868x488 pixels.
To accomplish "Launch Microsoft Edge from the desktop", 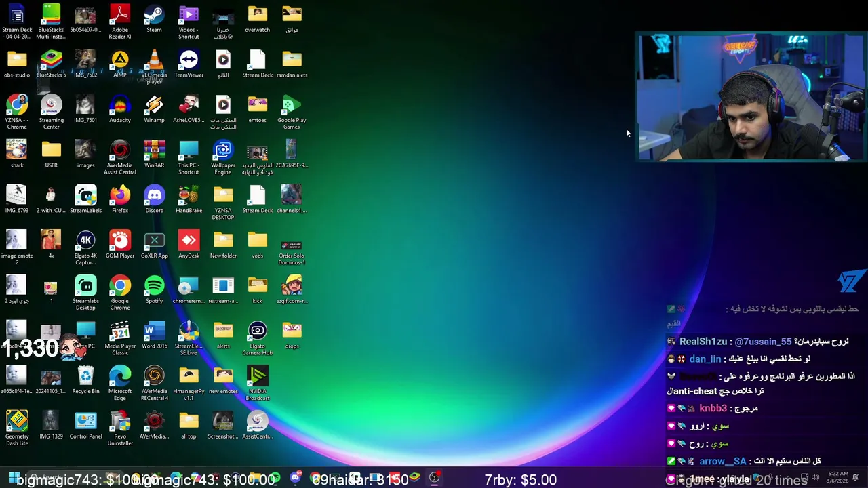I will (120, 384).
